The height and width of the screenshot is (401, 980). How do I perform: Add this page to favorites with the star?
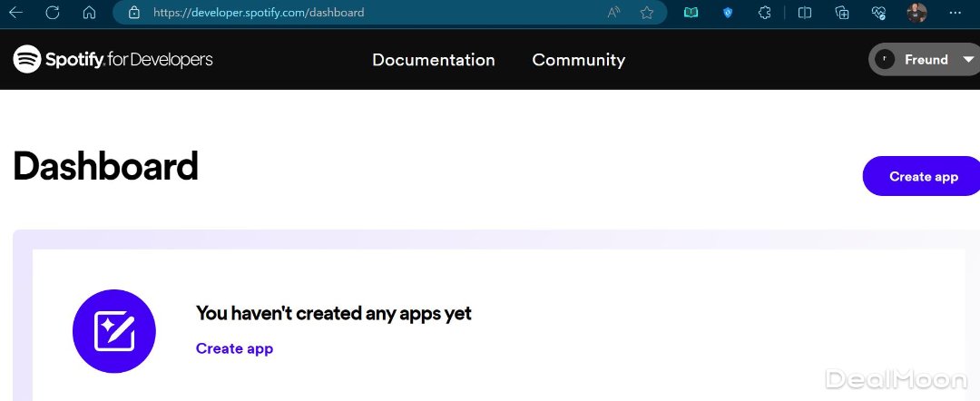(647, 13)
